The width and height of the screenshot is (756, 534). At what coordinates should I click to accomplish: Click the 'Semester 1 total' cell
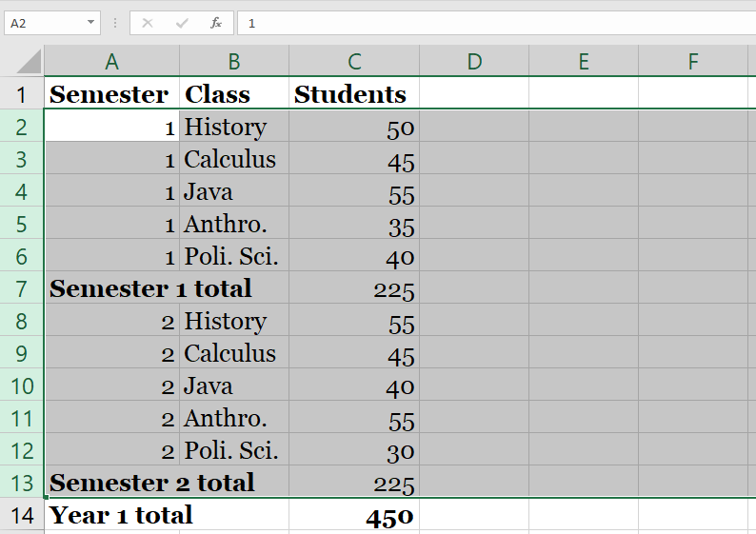coord(167,288)
